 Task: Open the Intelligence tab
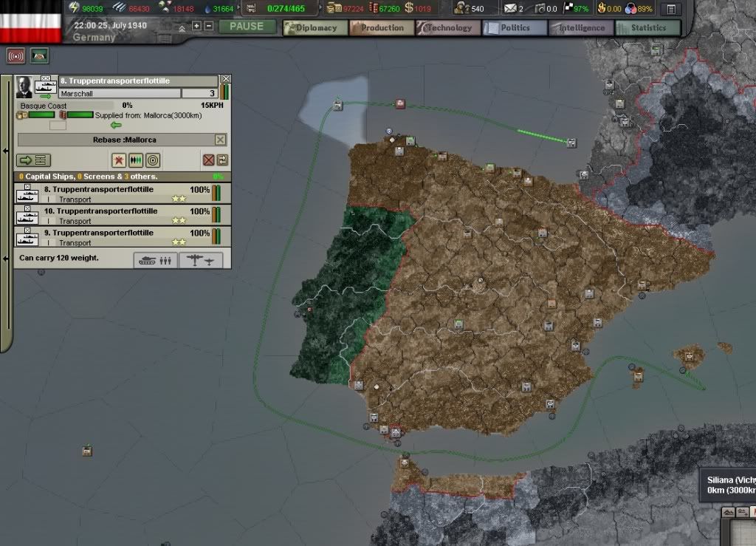coord(582,28)
